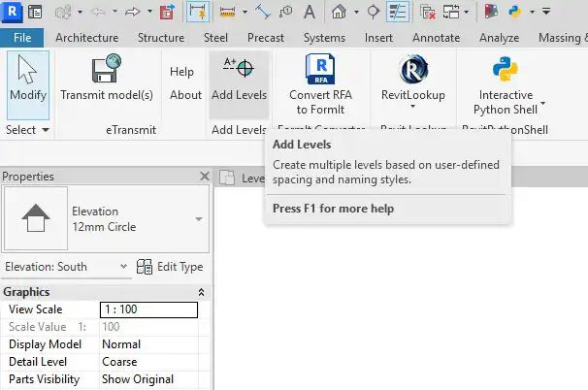588x390 pixels.
Task: Click the Section tool icon
Action: [x=374, y=12]
